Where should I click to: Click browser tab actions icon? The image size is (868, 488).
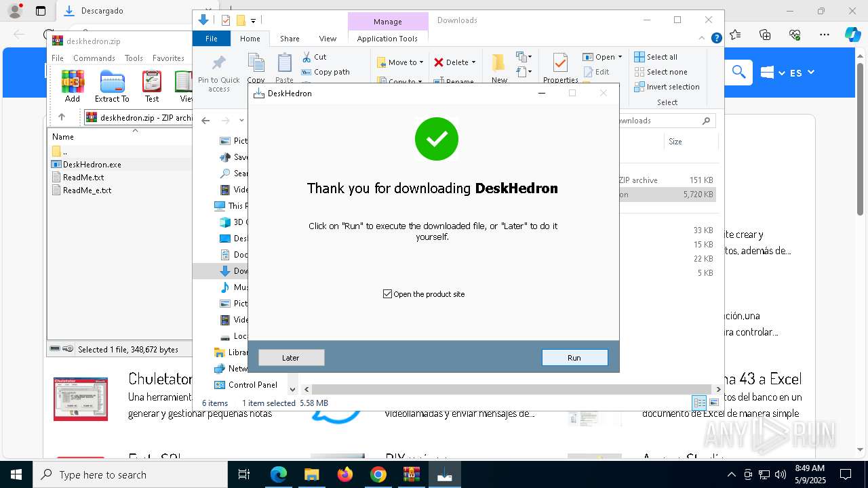pyautogui.click(x=41, y=11)
